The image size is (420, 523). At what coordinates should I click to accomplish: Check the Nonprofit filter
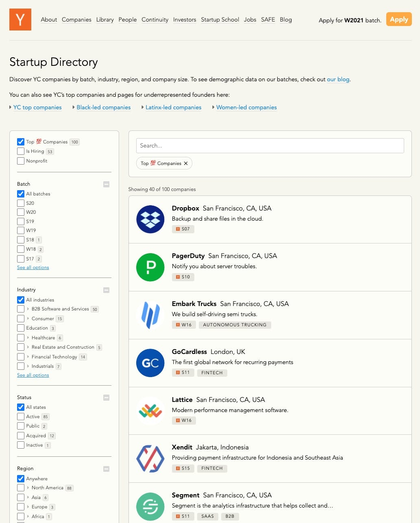click(x=21, y=161)
